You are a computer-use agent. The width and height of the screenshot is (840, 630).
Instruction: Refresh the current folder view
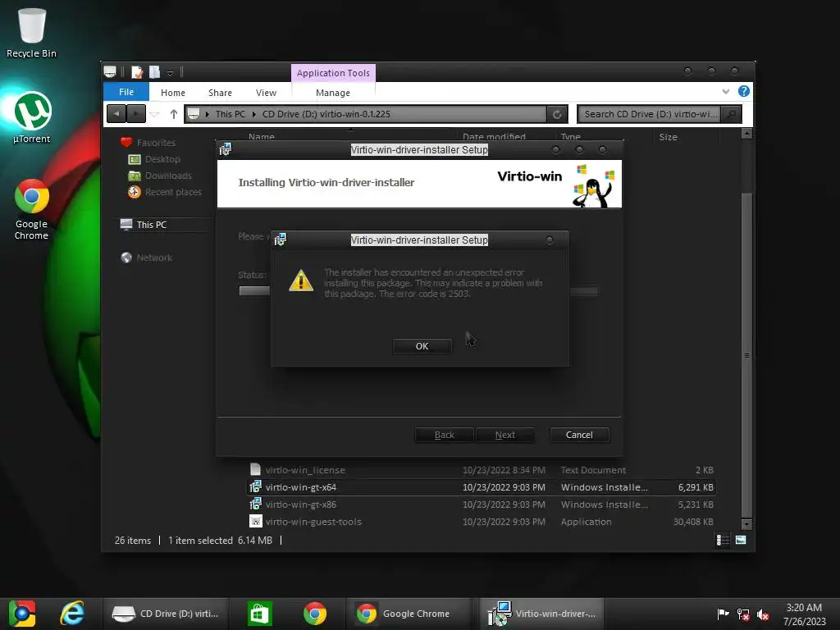click(557, 114)
